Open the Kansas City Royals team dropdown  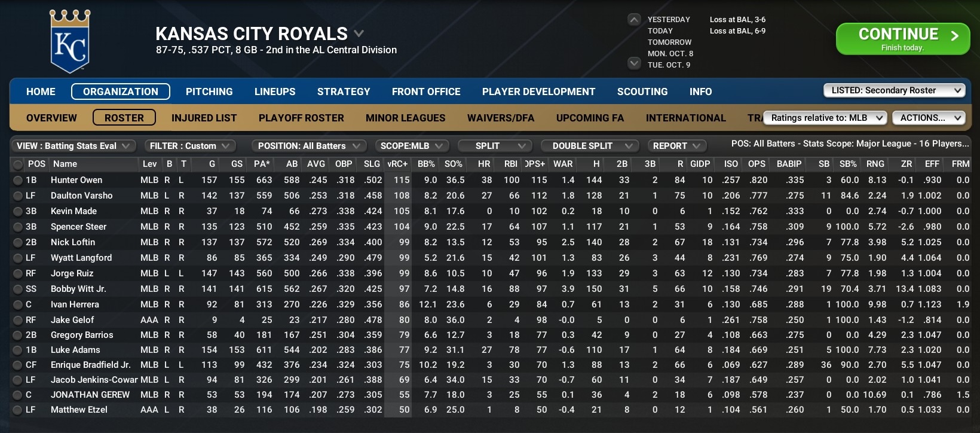click(359, 33)
